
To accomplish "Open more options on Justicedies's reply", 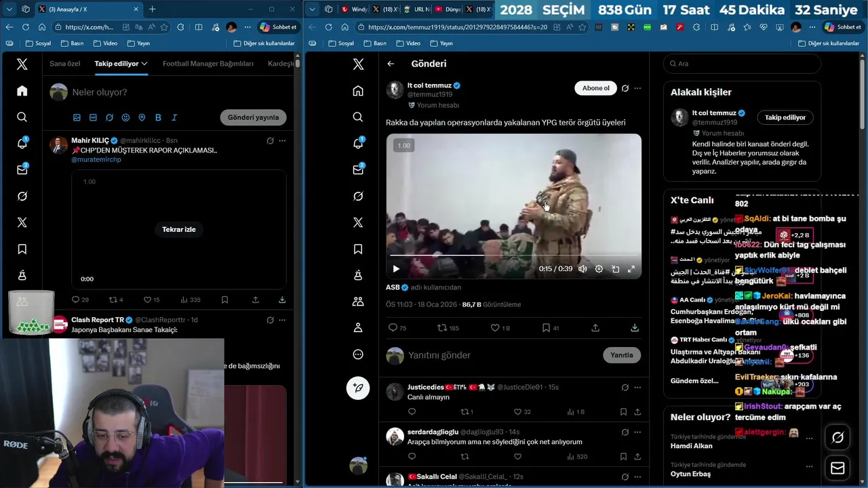I will coord(637,388).
